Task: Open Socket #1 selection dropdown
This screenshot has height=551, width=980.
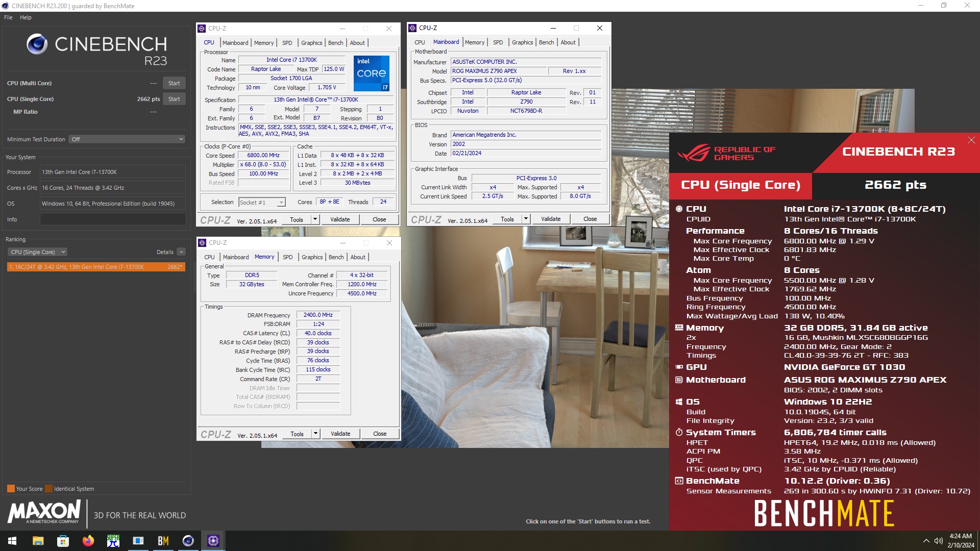Action: click(262, 203)
